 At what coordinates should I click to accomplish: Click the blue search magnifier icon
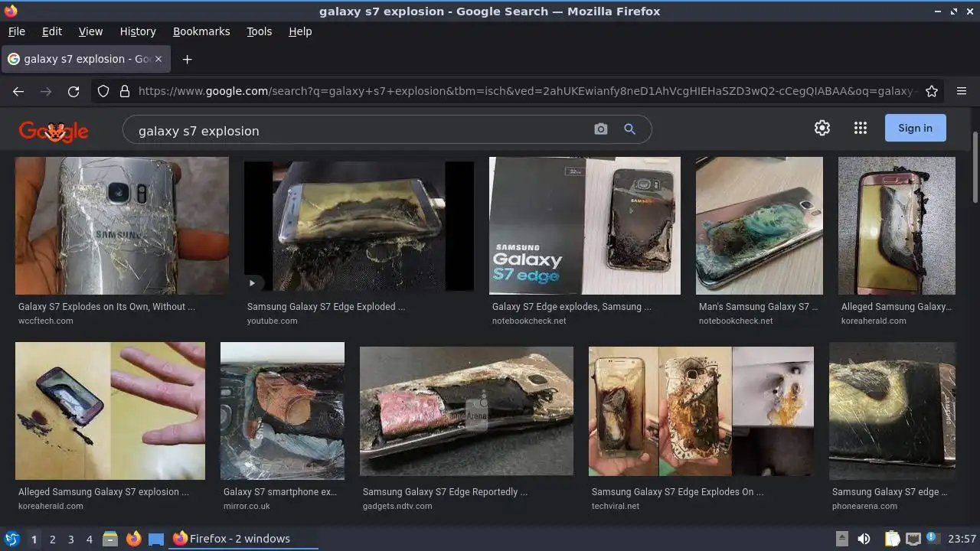[629, 129]
